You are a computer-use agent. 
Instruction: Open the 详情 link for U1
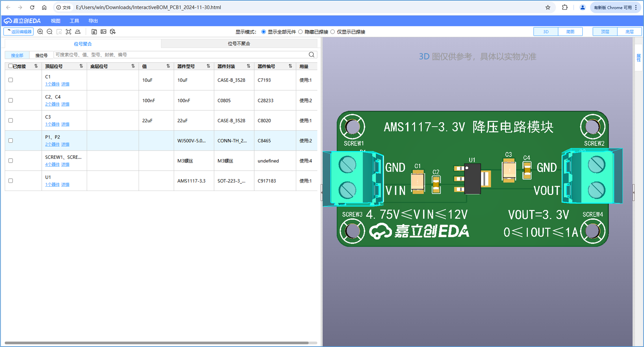65,184
